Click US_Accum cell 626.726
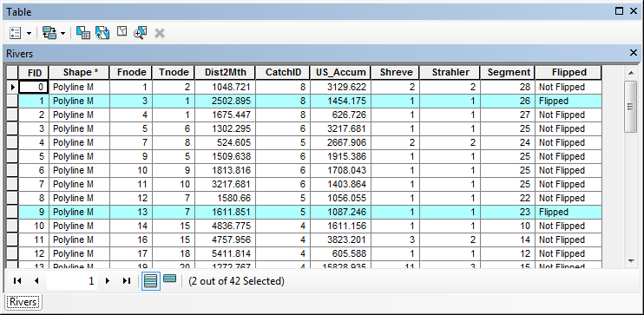Viewport: 644px width, 315px height. point(340,115)
